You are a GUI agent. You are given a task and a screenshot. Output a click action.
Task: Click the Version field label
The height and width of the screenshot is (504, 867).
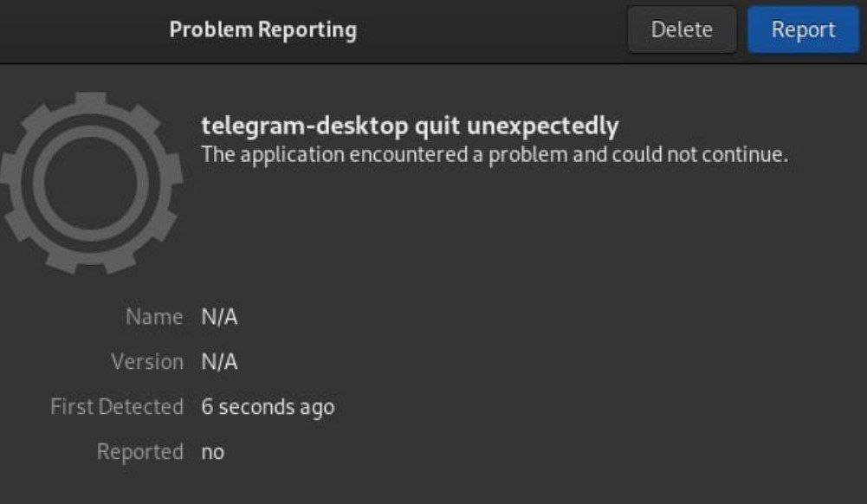point(147,362)
